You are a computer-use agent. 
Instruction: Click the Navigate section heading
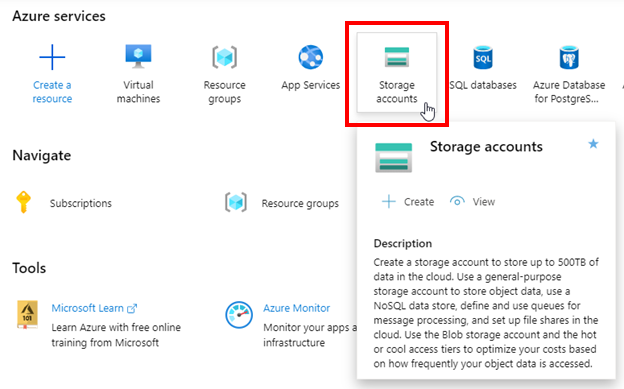point(42,155)
